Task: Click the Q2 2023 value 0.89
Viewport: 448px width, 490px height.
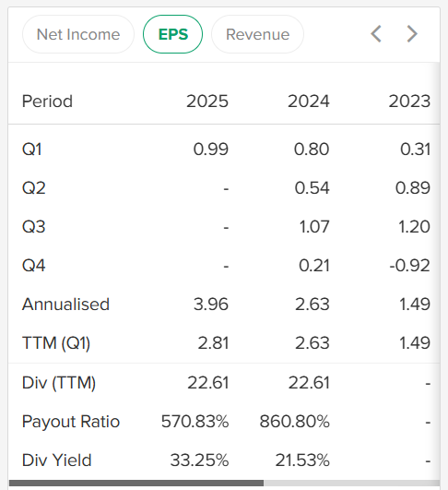Action: pyautogui.click(x=413, y=188)
